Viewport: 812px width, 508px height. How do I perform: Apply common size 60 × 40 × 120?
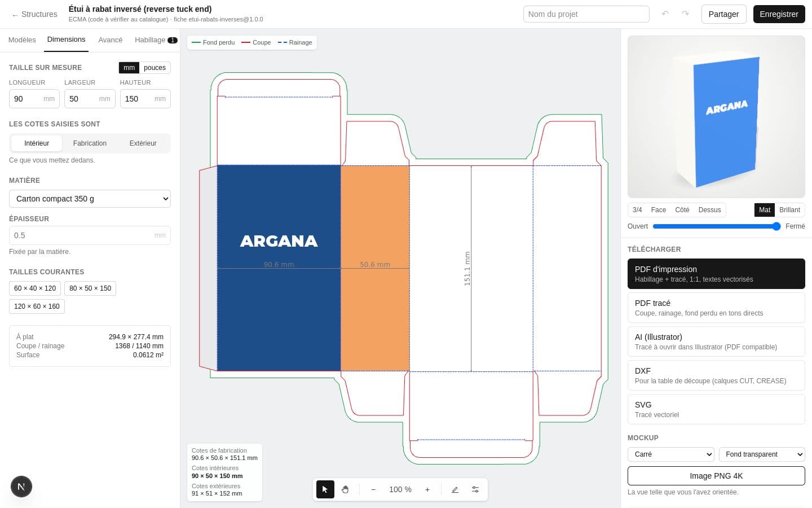[35, 288]
